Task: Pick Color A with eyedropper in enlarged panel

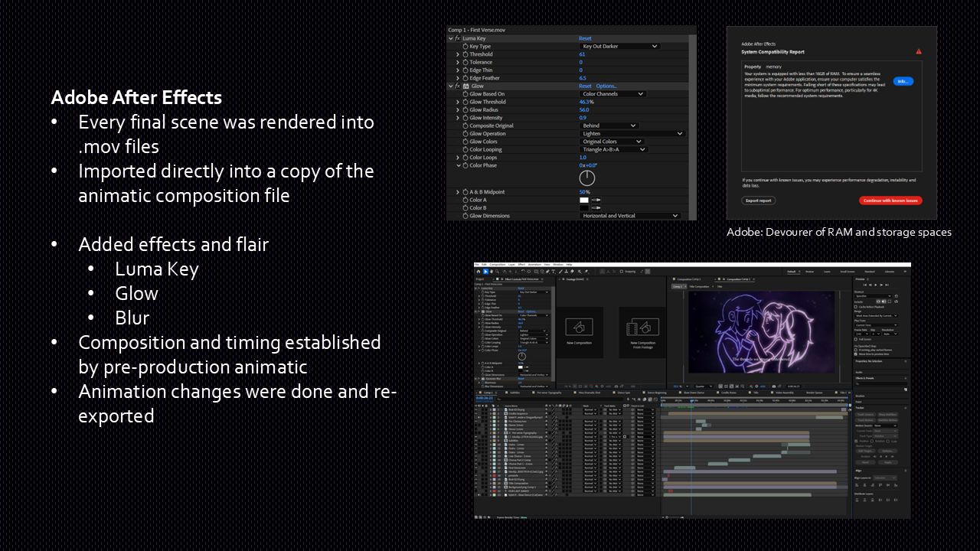Action: 596,200
